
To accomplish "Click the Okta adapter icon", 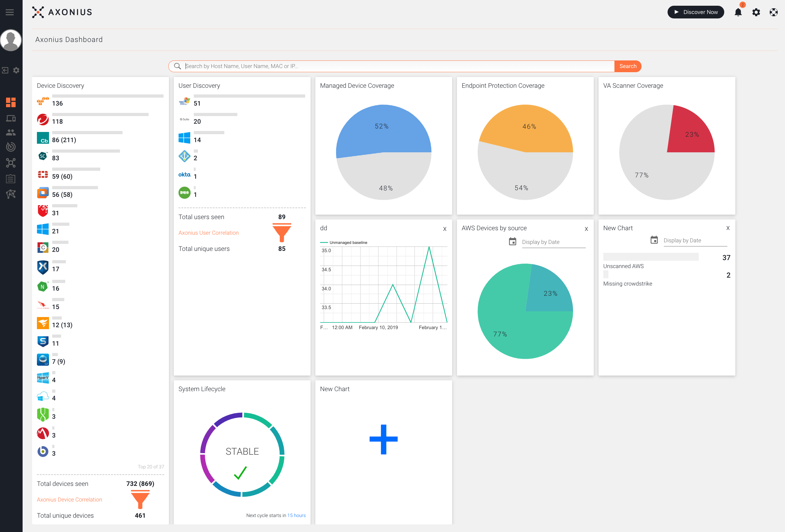I will coord(185,175).
